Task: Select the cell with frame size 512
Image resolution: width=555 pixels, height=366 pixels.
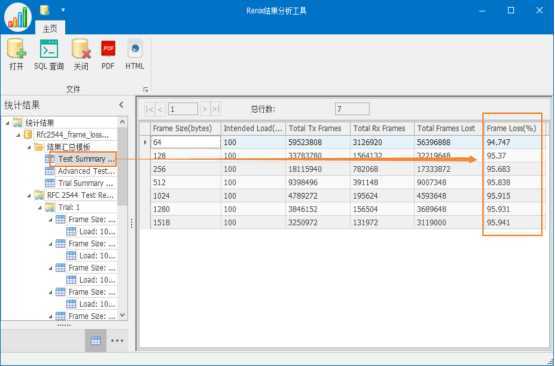Action: (186, 183)
